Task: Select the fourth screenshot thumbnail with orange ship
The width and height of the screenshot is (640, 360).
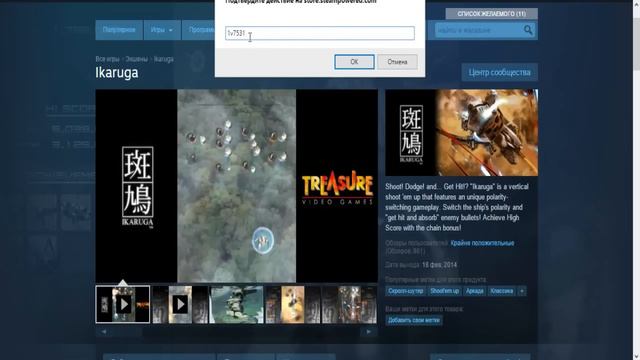Action: click(x=293, y=304)
